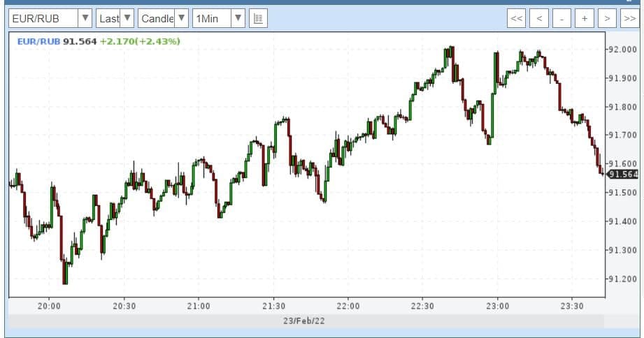644x338 pixels.
Task: Click the current price tag 91.564
Action: [622, 175]
